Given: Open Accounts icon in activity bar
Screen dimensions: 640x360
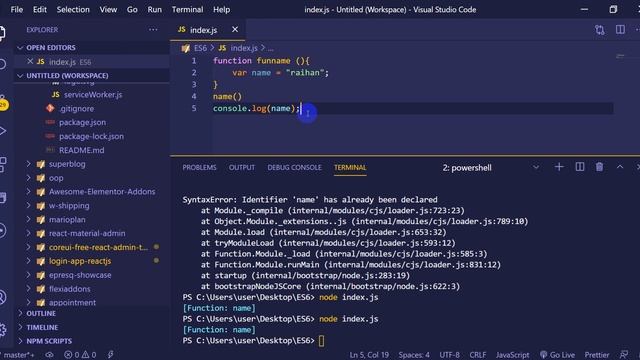Looking at the screenshot, I should click(x=2, y=297).
